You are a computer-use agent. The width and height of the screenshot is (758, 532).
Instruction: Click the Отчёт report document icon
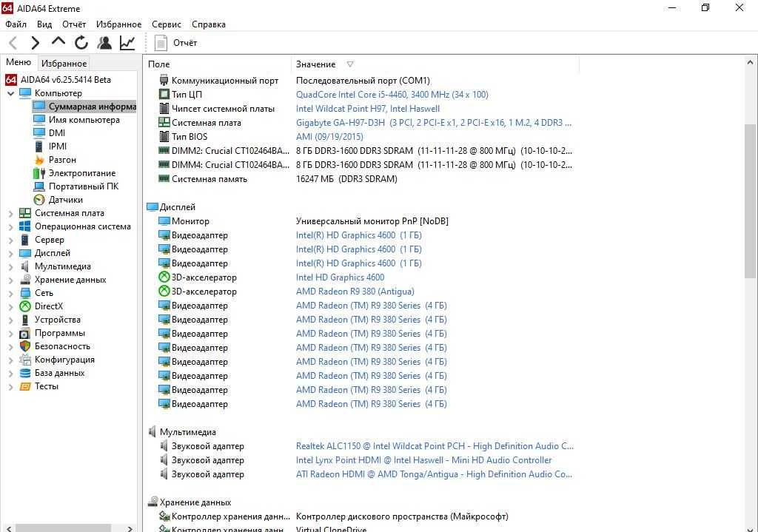tap(161, 43)
